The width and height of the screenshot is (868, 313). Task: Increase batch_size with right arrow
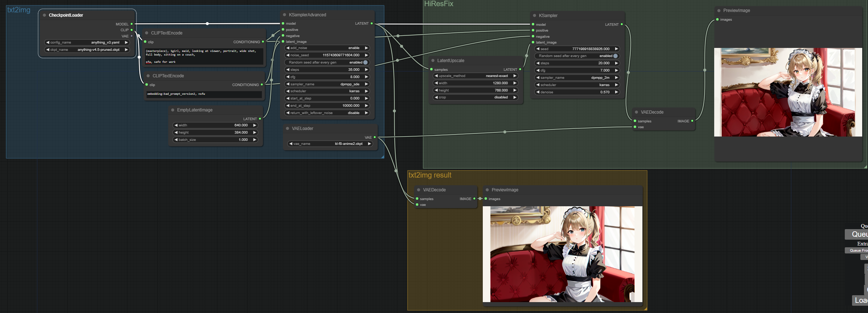click(255, 140)
